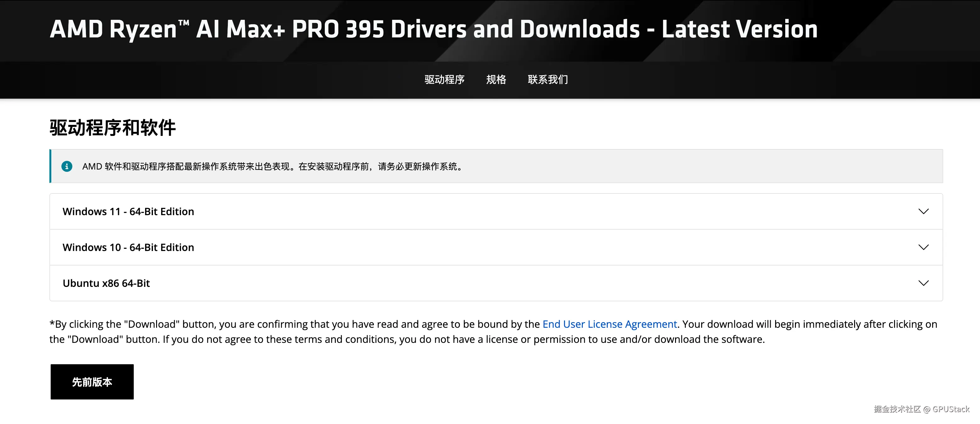Click the AMD 软件和驱动程序 notice message text

[273, 167]
